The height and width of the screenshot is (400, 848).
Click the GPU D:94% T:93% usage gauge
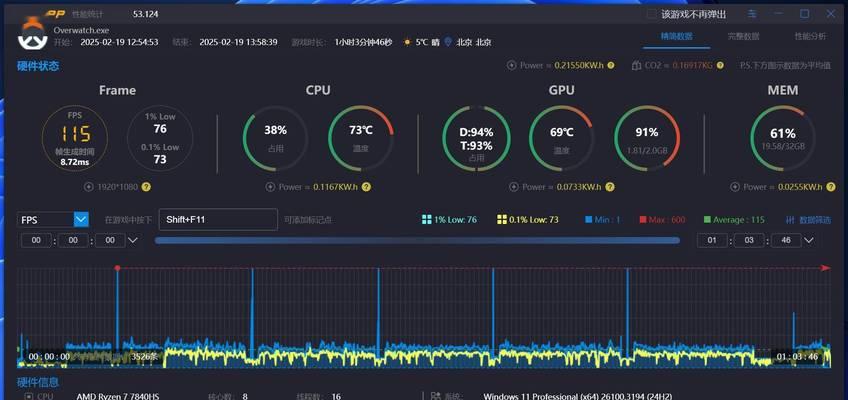pos(476,138)
